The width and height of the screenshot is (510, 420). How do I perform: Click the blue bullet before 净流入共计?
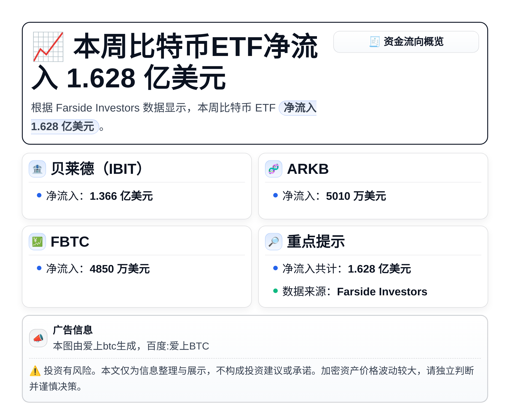coord(275,268)
